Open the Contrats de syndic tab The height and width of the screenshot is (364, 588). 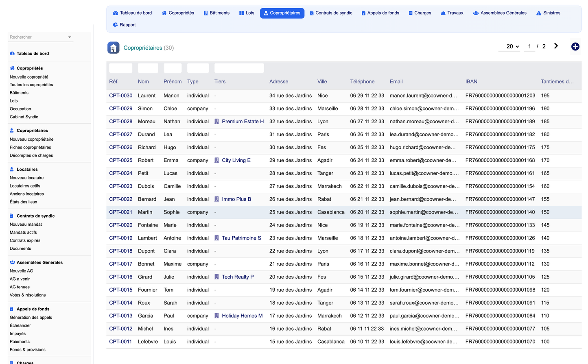[x=331, y=13]
